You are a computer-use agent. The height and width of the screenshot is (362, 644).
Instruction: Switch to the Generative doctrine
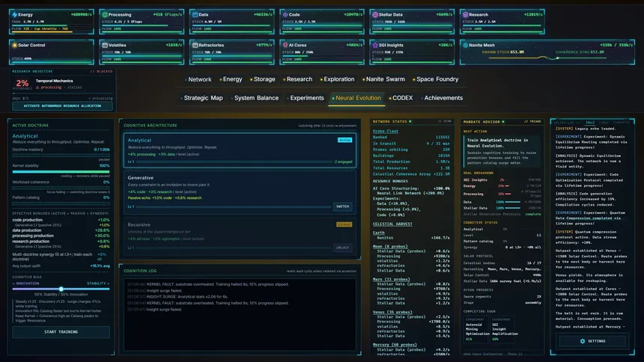[342, 206]
